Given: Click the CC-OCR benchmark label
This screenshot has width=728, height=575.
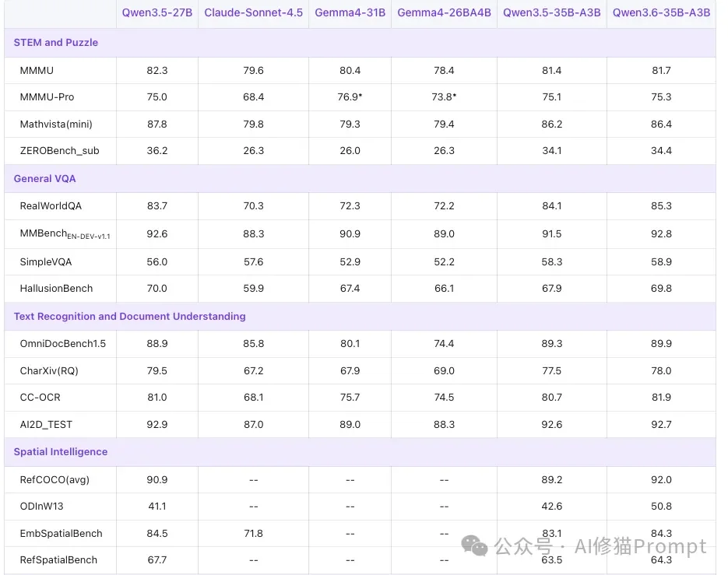Looking at the screenshot, I should pos(39,398).
